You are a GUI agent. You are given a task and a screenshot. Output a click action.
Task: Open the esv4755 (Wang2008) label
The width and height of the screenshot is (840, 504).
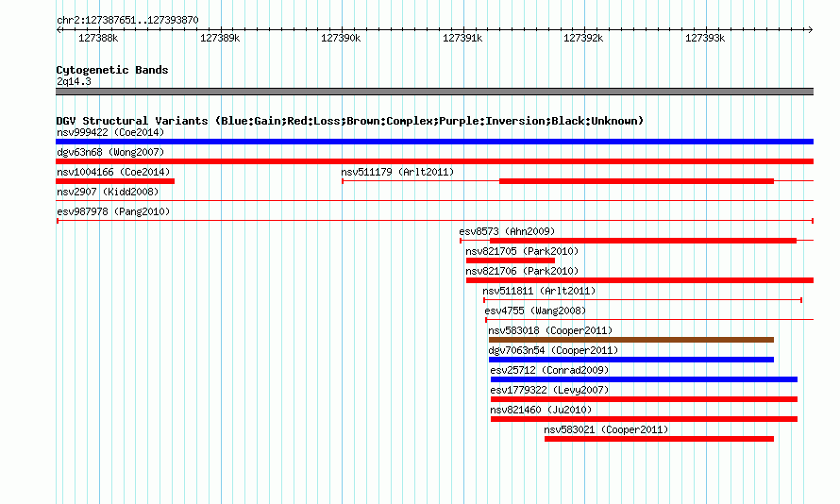pos(535,311)
